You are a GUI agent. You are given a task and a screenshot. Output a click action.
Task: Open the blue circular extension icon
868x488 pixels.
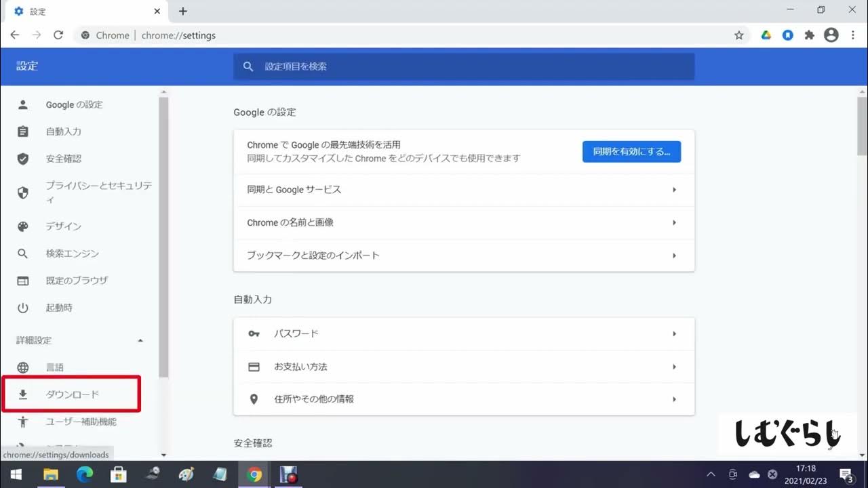[788, 35]
